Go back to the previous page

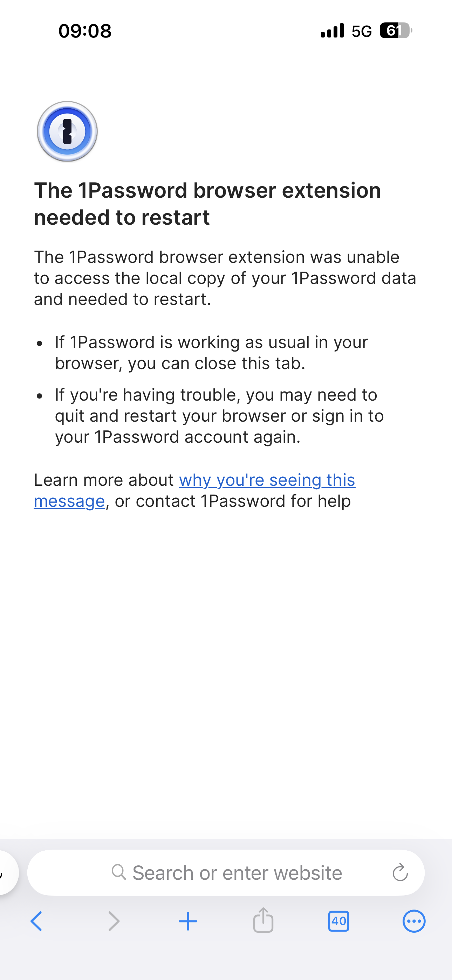tap(36, 921)
